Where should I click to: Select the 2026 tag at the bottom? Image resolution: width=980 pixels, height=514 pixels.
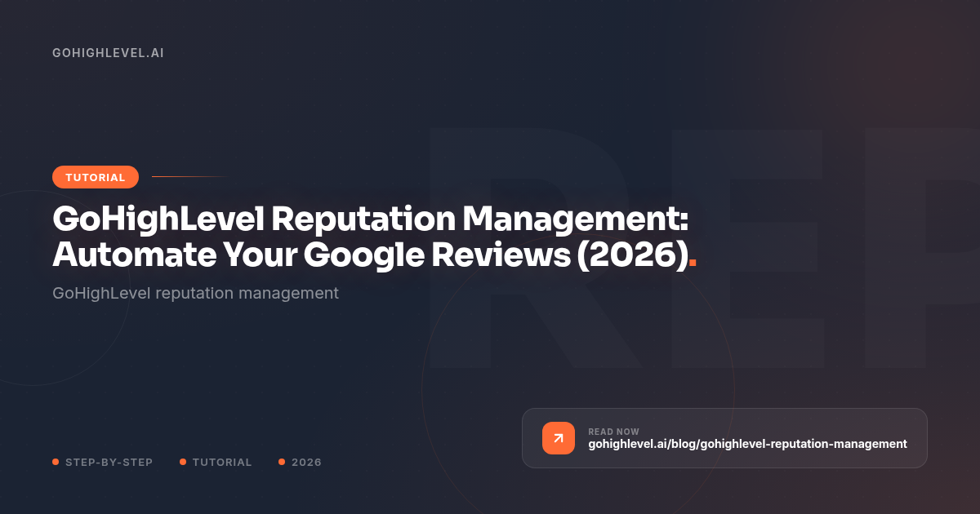(300, 462)
